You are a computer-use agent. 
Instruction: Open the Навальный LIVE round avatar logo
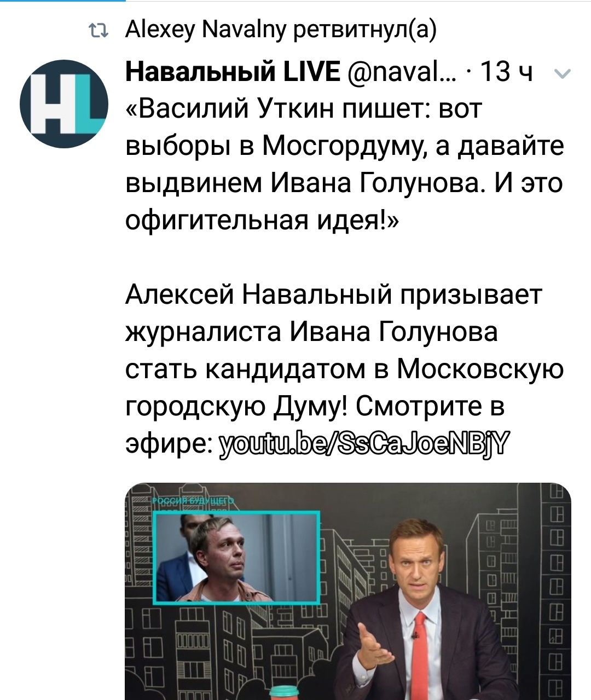click(64, 104)
